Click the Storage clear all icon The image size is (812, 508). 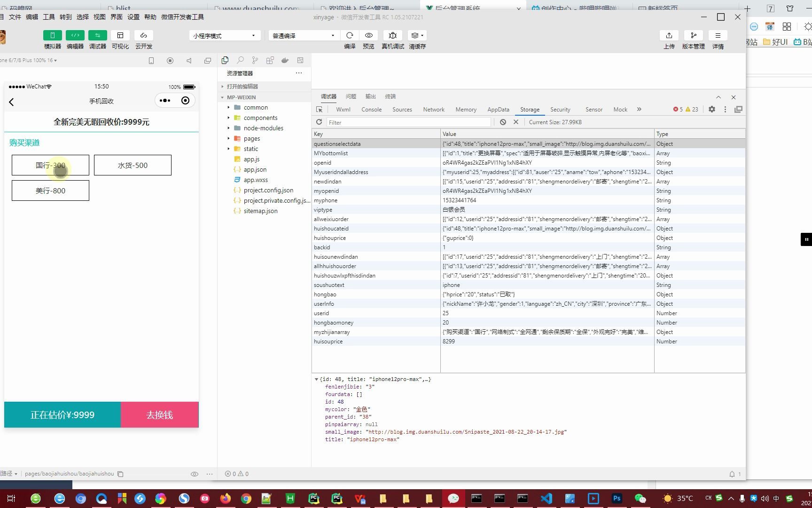coord(503,122)
